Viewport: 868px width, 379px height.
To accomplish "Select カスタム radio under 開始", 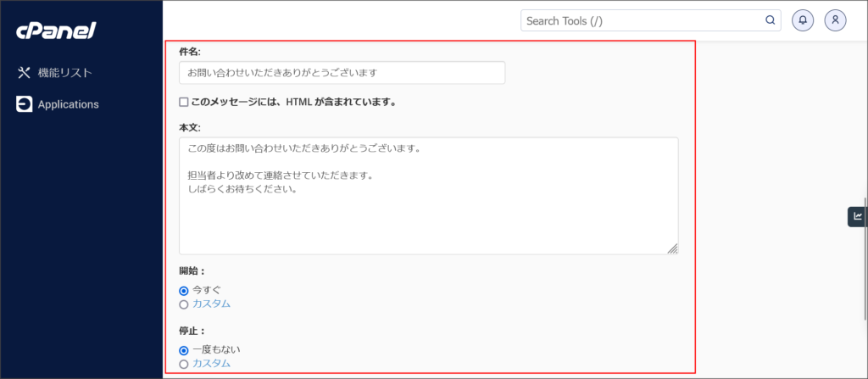I will (x=184, y=304).
